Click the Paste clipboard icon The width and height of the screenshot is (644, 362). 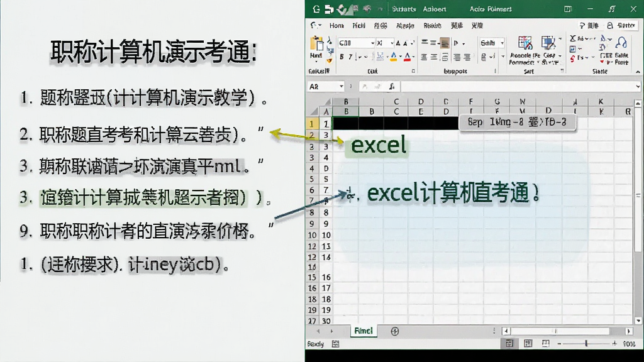click(317, 43)
